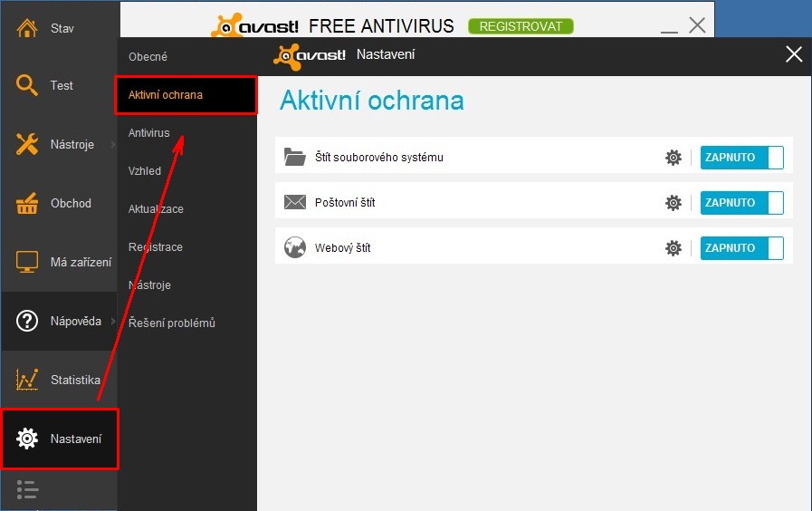Click the Poštovní štít label

tap(345, 203)
